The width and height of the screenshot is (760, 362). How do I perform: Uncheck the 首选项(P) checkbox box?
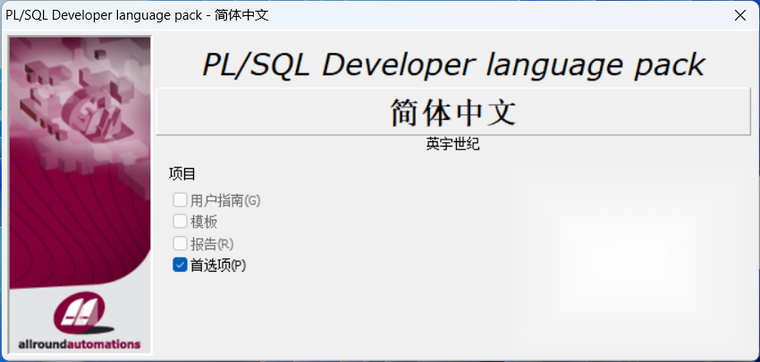[180, 265]
